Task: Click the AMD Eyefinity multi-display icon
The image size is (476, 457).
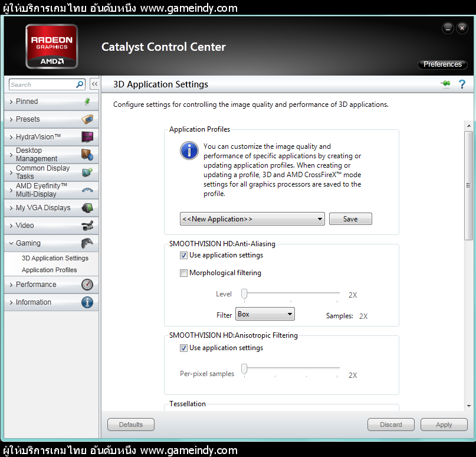Action: coord(87,190)
